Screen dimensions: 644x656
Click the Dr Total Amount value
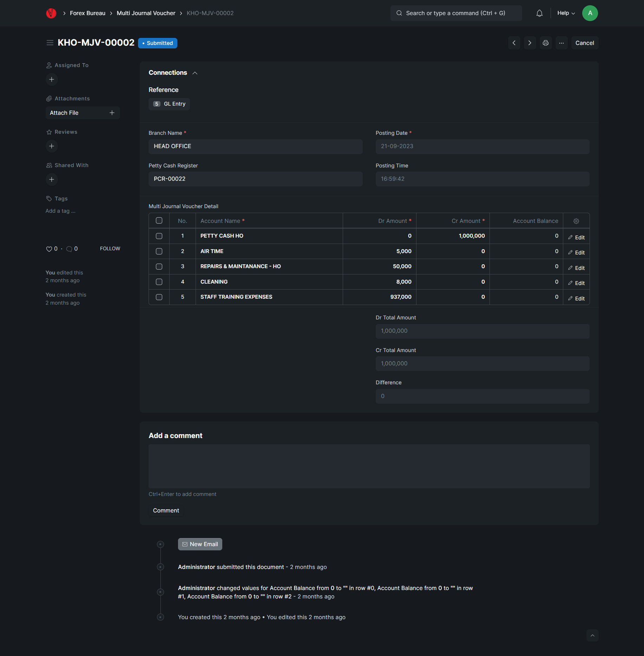point(482,331)
